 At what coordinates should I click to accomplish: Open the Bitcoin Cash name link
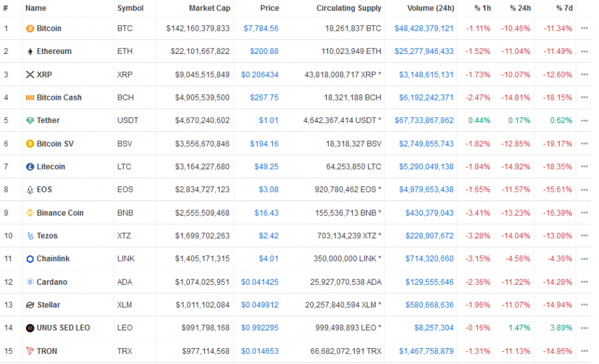(59, 97)
